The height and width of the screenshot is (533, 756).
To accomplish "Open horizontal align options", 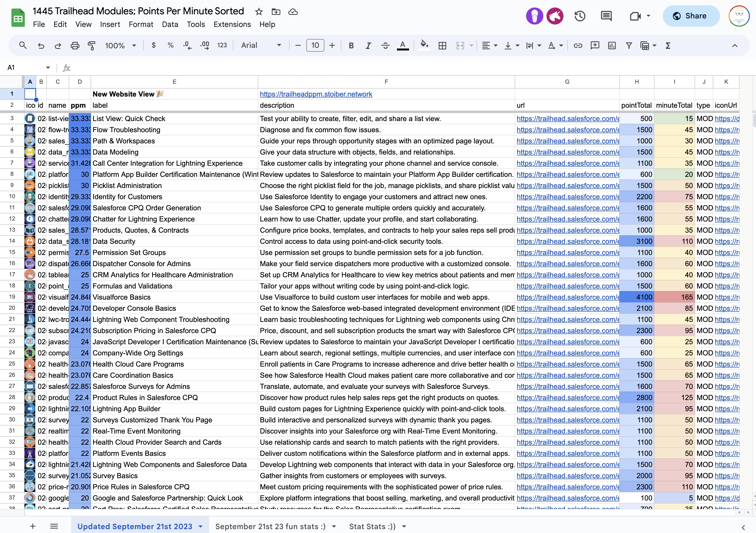I will point(490,45).
